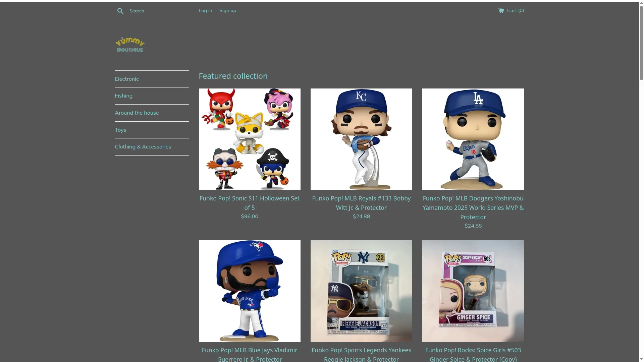Open Reggie Jackson Yankees boxed figure image
The height and width of the screenshot is (362, 644).
coord(361,291)
